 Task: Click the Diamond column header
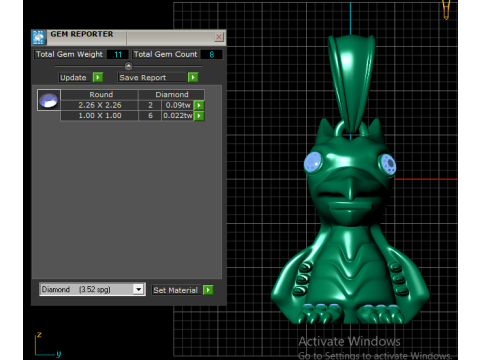172,95
